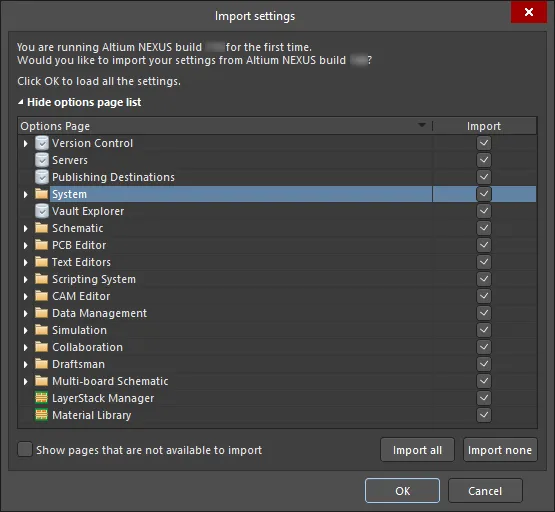Click the Import all button
Viewport: 555px width, 512px height.
(417, 450)
